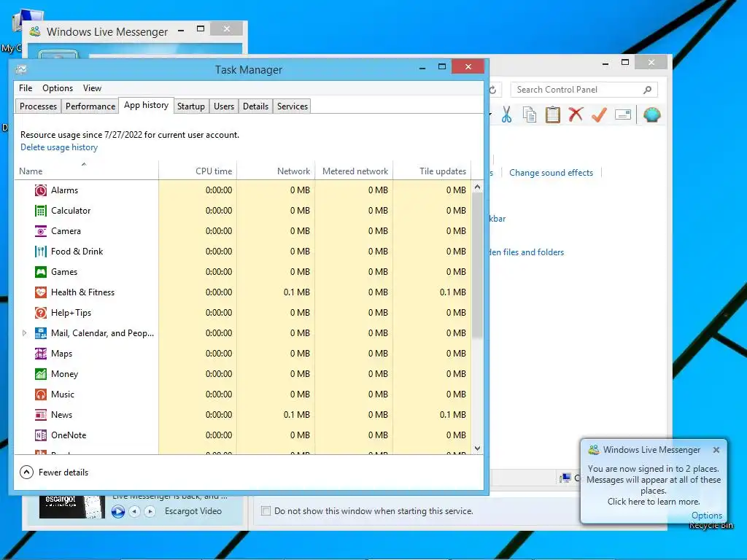The width and height of the screenshot is (747, 560).
Task: Click the Alarms app icon
Action: tap(41, 190)
